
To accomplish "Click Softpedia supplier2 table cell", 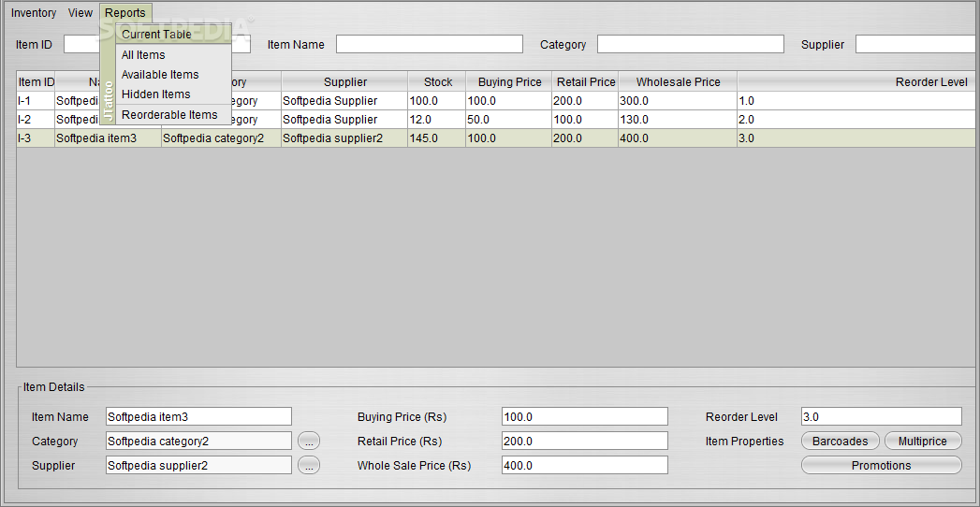I will coord(344,138).
